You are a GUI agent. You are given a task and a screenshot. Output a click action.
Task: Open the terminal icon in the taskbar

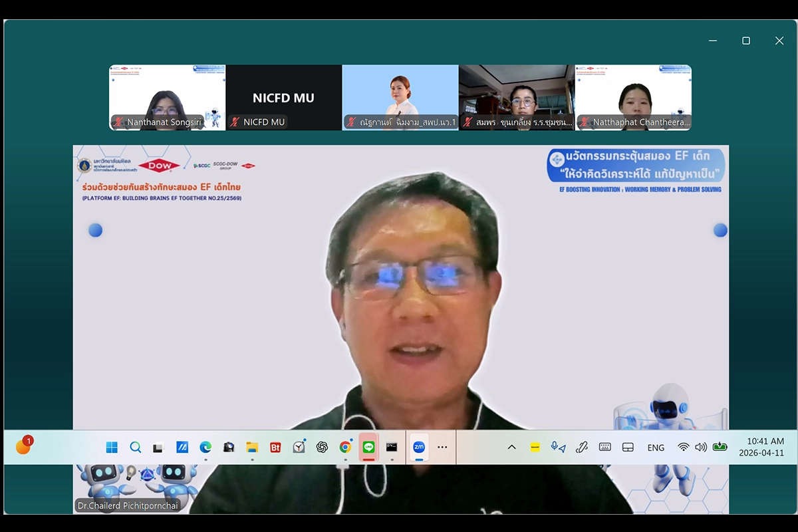(392, 448)
